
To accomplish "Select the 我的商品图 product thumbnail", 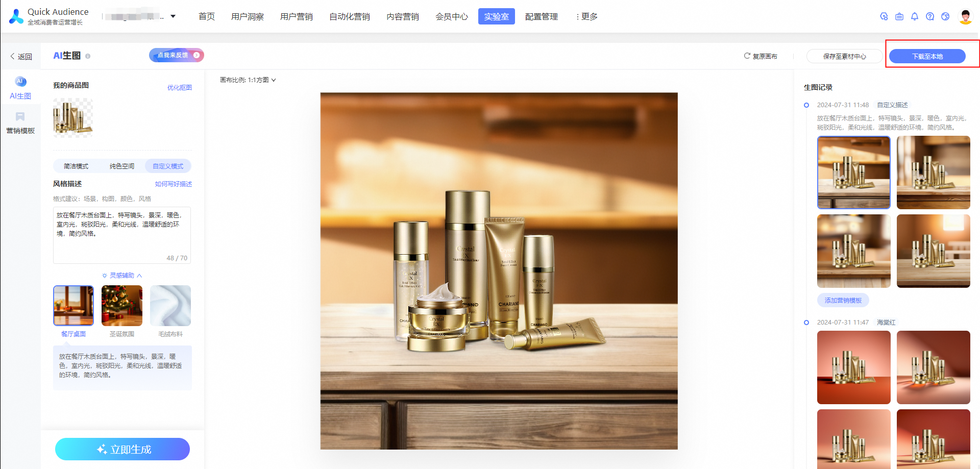I will click(73, 118).
